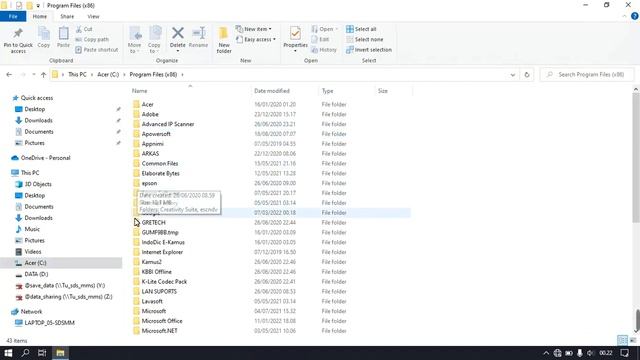Go back with the left arrow
This screenshot has width=640, height=360.
(x=9, y=75)
